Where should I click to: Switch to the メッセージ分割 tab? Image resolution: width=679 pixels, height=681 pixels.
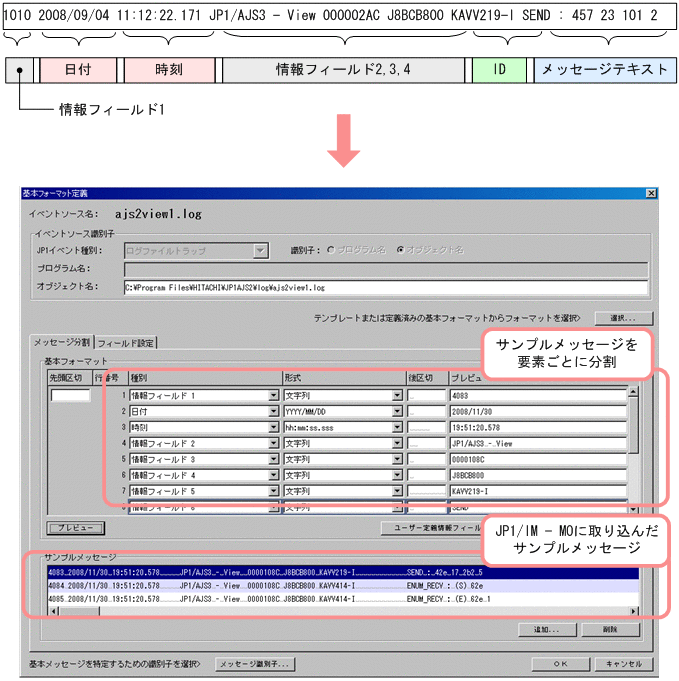point(62,342)
